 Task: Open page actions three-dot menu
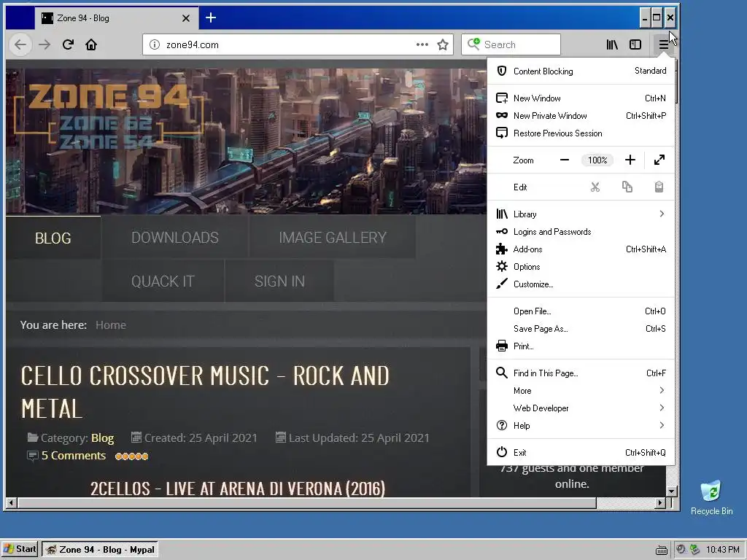(422, 44)
